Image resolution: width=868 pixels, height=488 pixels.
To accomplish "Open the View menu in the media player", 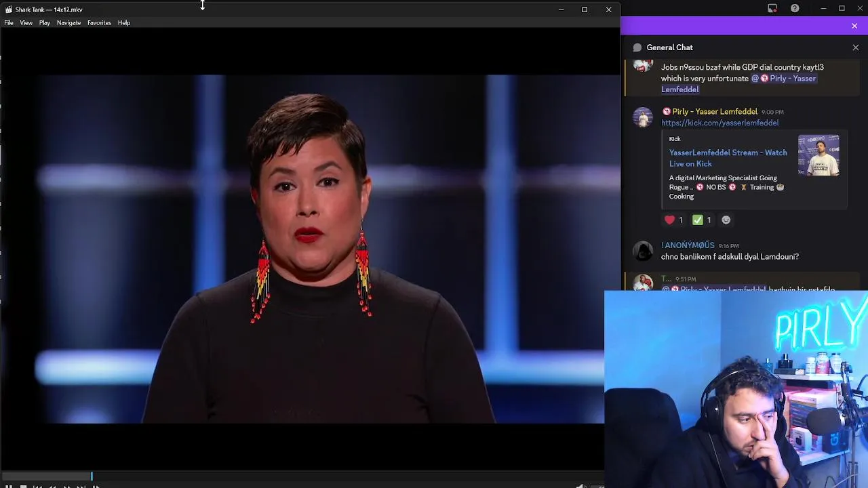I will (x=26, y=23).
